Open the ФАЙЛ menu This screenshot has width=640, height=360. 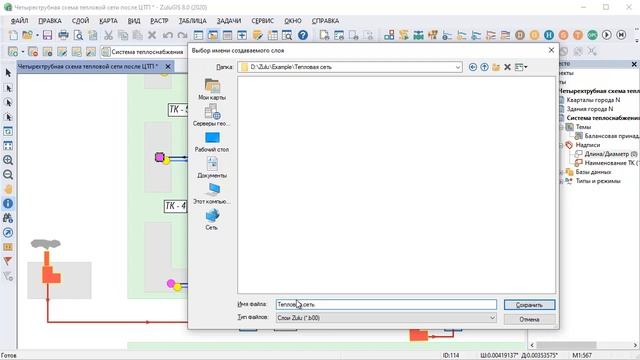[19, 21]
